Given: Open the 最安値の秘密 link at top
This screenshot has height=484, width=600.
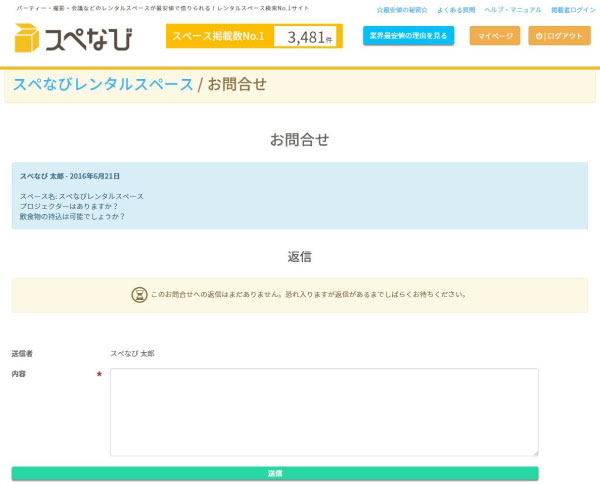Looking at the screenshot, I should [402, 9].
